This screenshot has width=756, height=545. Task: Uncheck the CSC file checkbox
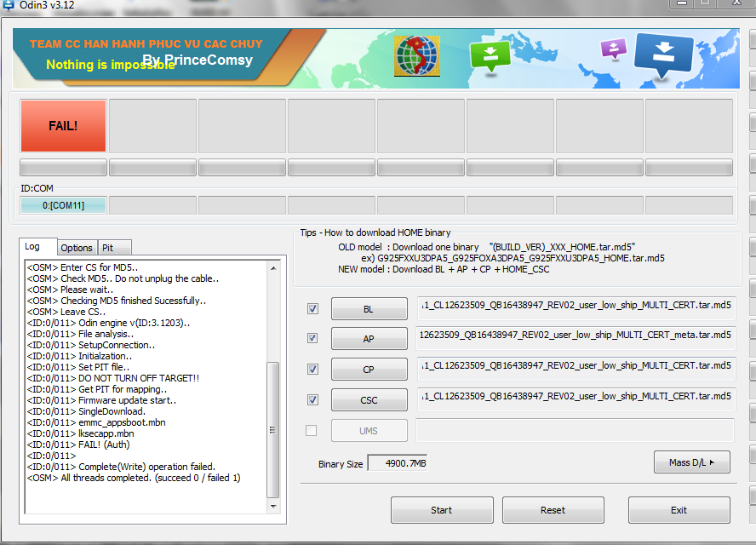(x=312, y=399)
